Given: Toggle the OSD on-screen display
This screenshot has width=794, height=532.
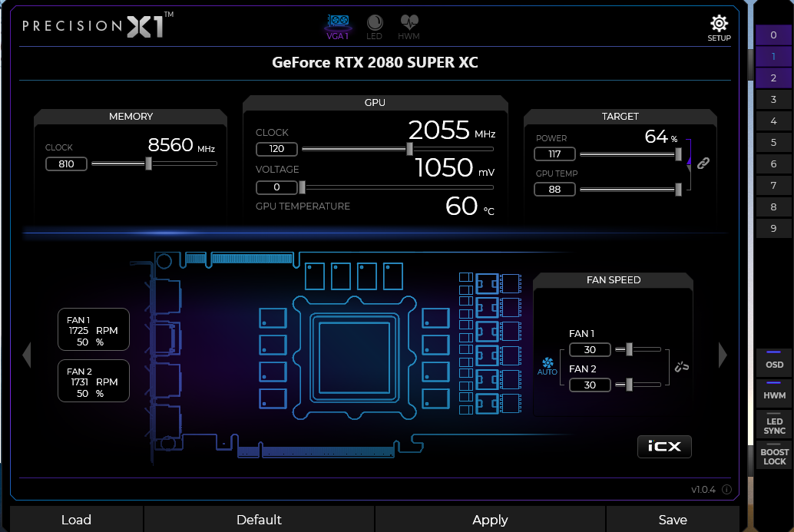Looking at the screenshot, I should [774, 363].
